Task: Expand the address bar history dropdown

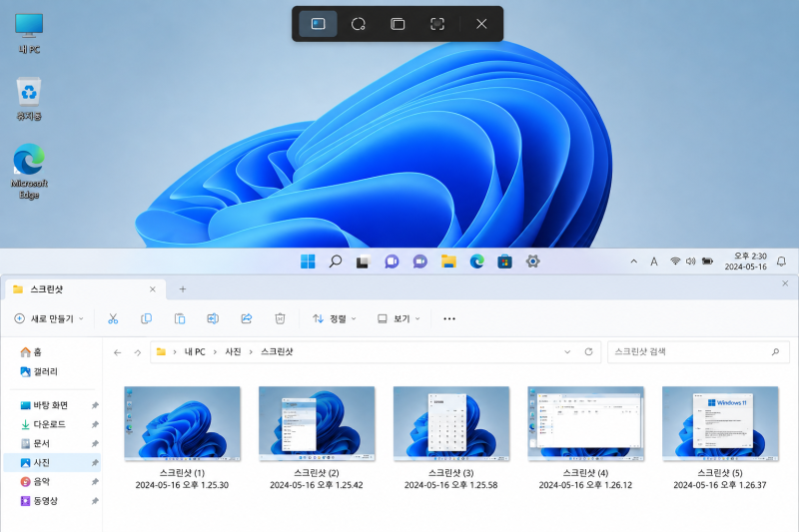Action: coord(567,351)
